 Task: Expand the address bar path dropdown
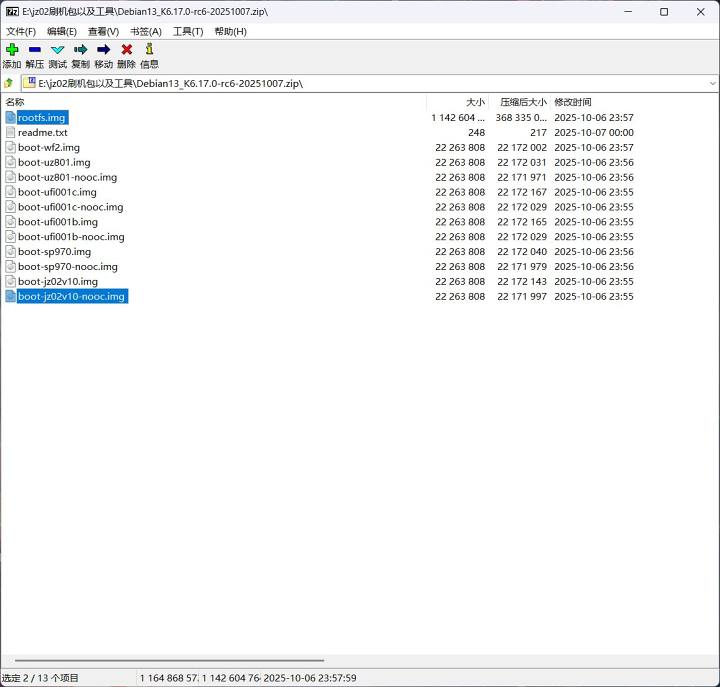713,84
